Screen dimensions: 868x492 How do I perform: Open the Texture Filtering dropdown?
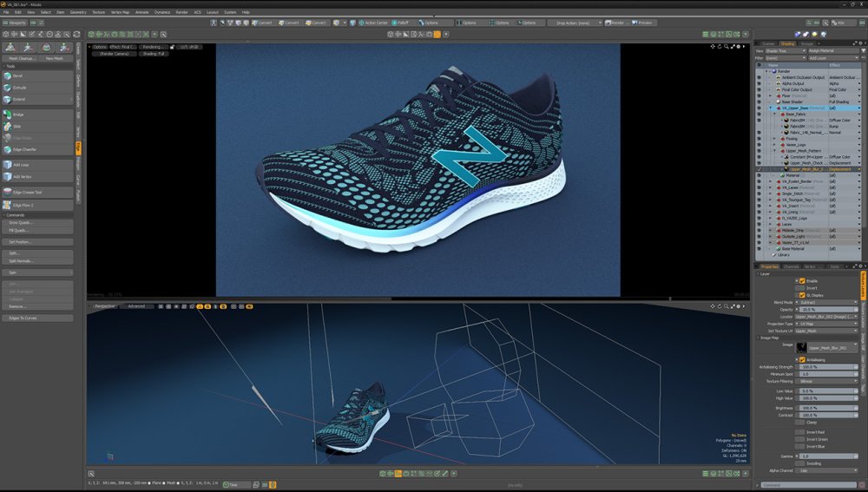(826, 381)
